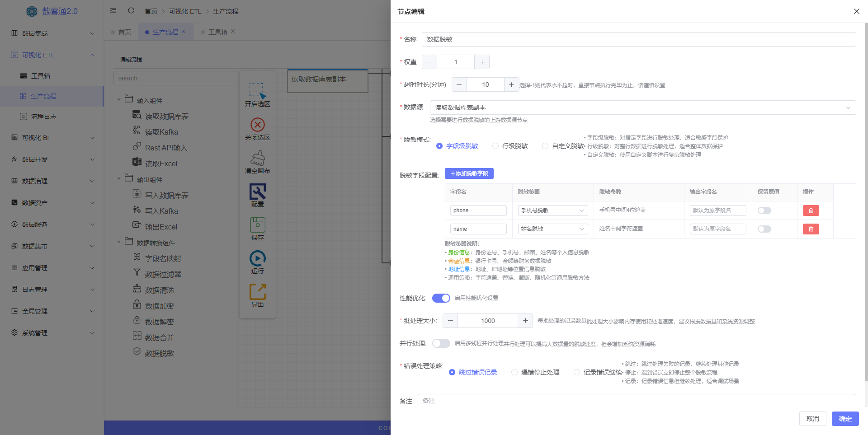Click the 清空画布 broom icon
The width and height of the screenshot is (868, 435).
[257, 158]
